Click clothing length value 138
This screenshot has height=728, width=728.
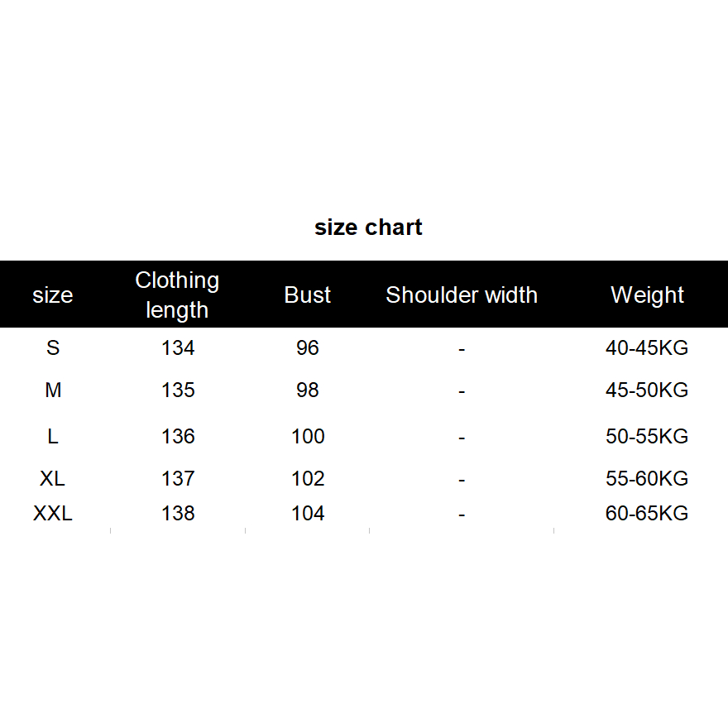pos(178,514)
